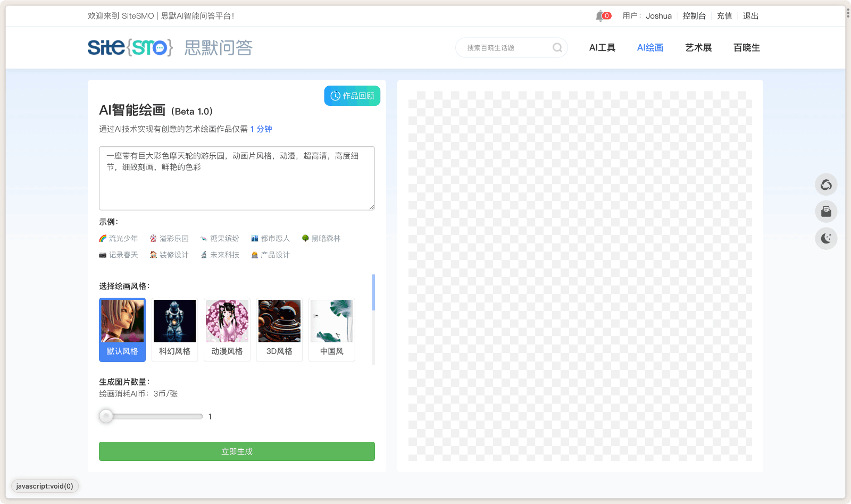Click the SiteSMO logo
851x504 pixels.
click(x=129, y=47)
